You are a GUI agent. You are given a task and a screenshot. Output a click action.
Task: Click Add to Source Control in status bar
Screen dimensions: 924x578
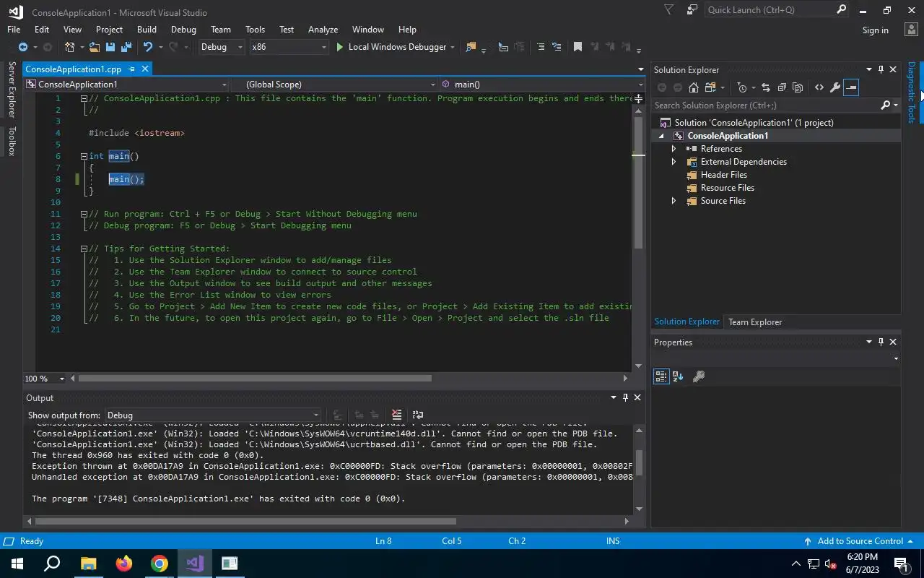[858, 541]
